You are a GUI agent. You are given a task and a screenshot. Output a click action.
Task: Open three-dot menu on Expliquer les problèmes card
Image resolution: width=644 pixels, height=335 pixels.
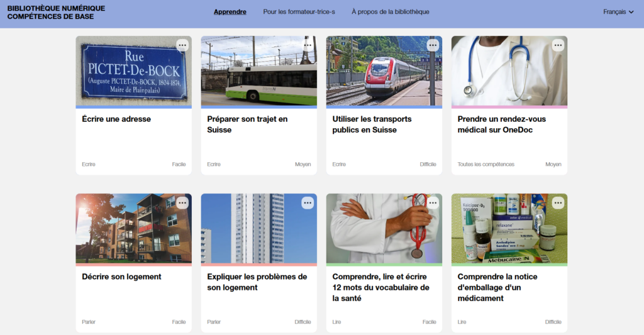(308, 203)
